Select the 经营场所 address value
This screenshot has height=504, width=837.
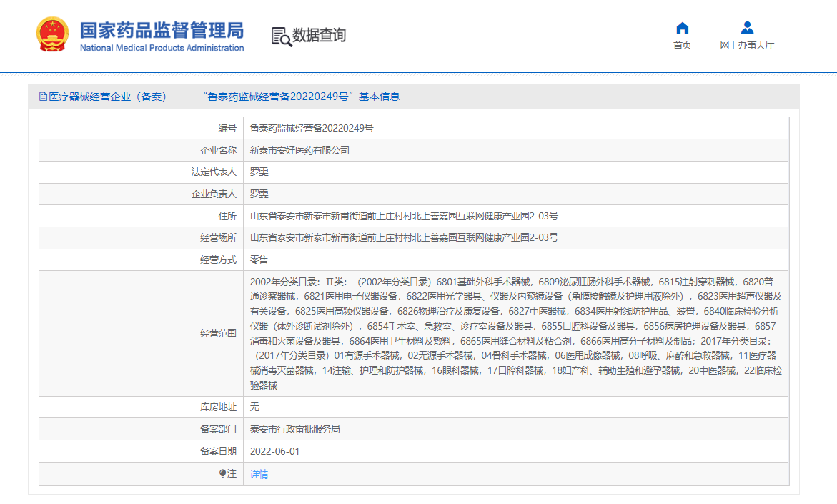click(x=404, y=237)
